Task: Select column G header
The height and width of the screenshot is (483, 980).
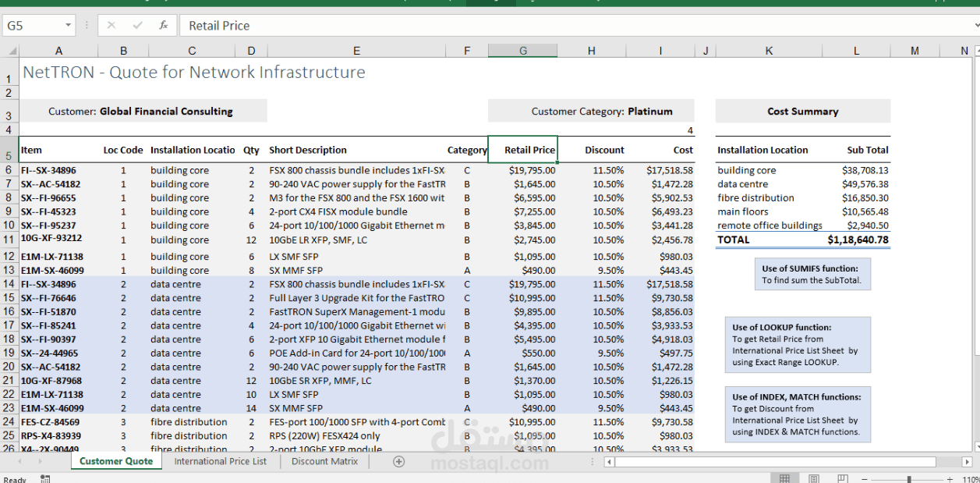Action: coord(523,51)
